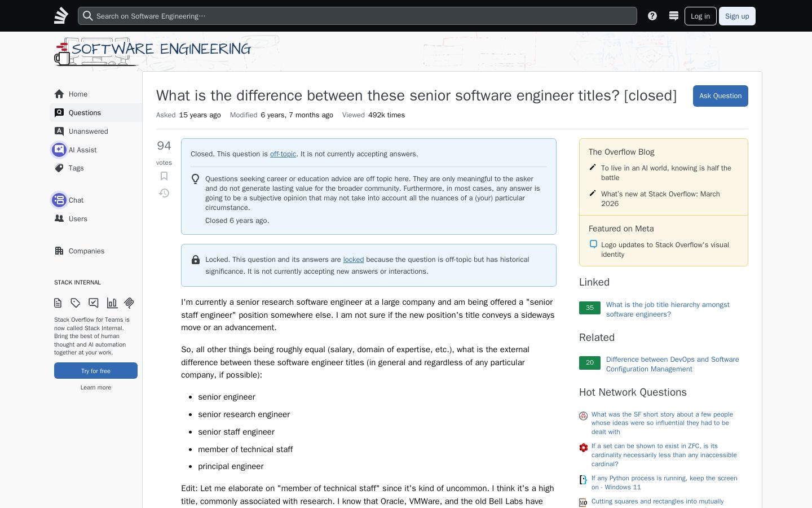Viewport: 812px width, 508px height.
Task: Focus the Search on Software Engineering field
Action: 358,16
